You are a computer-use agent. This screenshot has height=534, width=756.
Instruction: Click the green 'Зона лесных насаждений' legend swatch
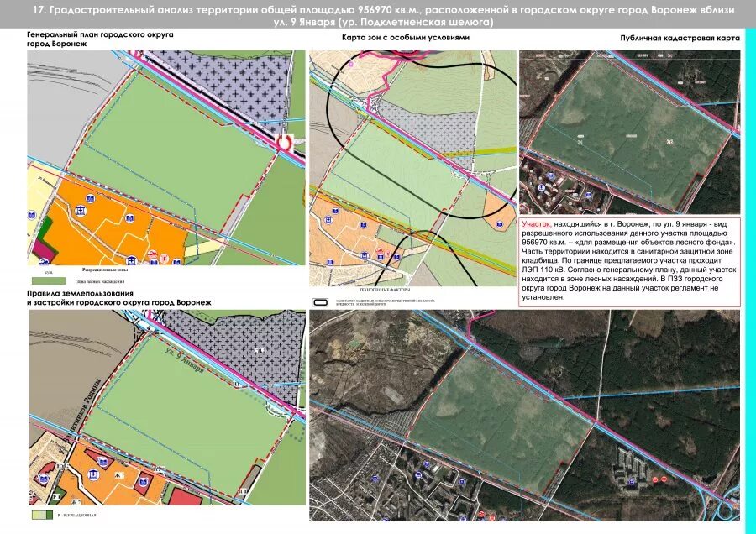(x=49, y=280)
